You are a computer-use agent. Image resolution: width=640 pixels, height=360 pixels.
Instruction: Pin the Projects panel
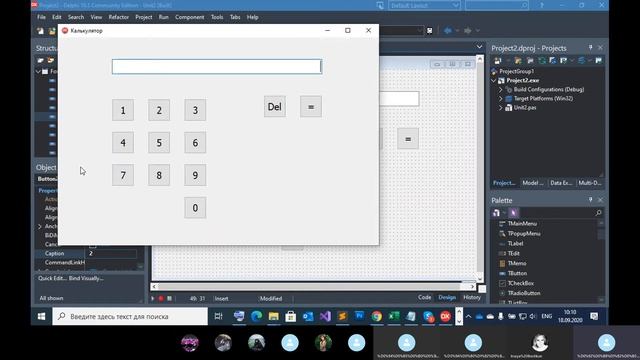coord(590,48)
